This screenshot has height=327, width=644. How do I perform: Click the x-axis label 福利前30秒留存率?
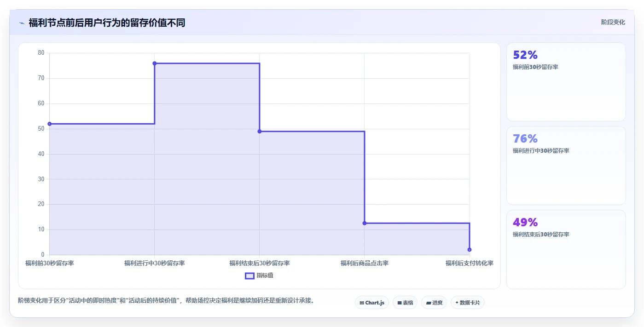point(50,264)
